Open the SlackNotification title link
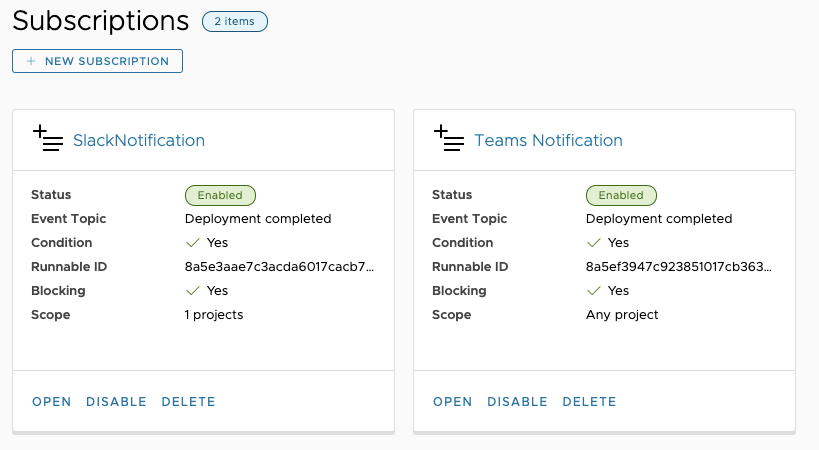 click(139, 141)
